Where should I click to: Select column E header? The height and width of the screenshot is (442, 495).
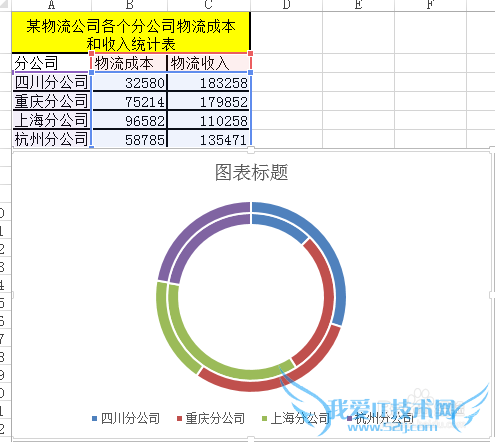click(358, 5)
